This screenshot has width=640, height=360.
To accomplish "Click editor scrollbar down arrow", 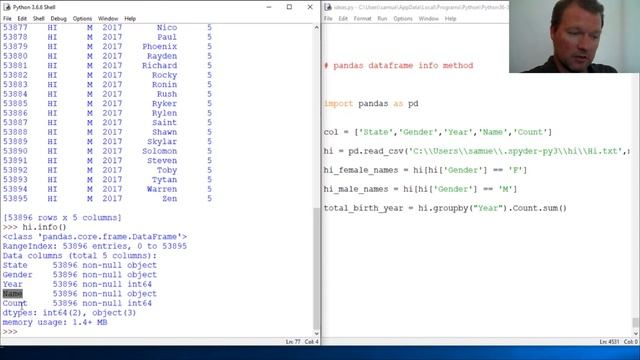I will (636, 333).
